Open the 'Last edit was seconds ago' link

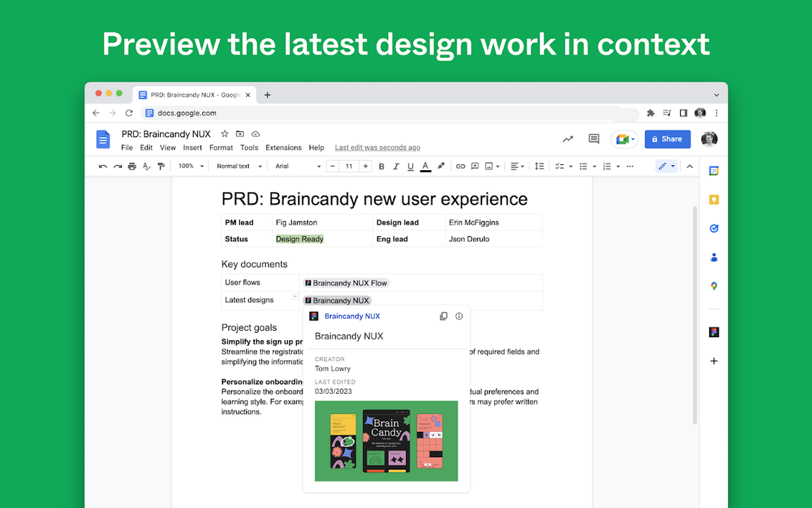(378, 147)
